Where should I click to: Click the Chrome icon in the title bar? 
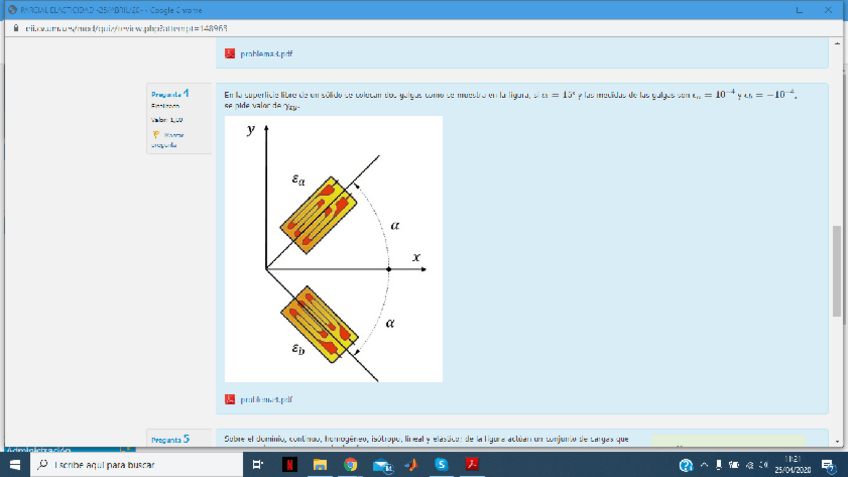point(12,10)
